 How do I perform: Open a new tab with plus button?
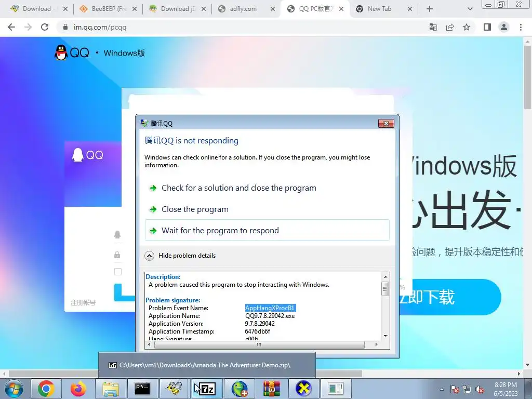tap(430, 9)
